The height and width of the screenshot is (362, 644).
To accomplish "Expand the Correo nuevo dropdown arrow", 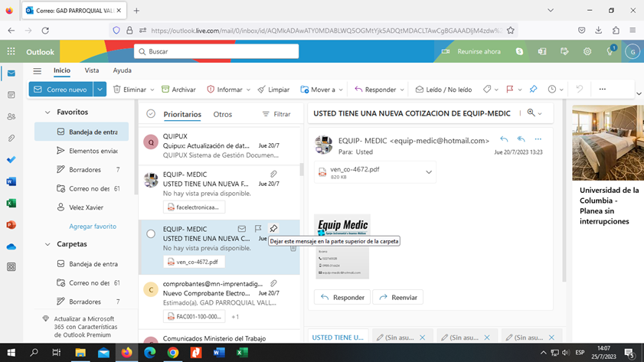I will (100, 90).
